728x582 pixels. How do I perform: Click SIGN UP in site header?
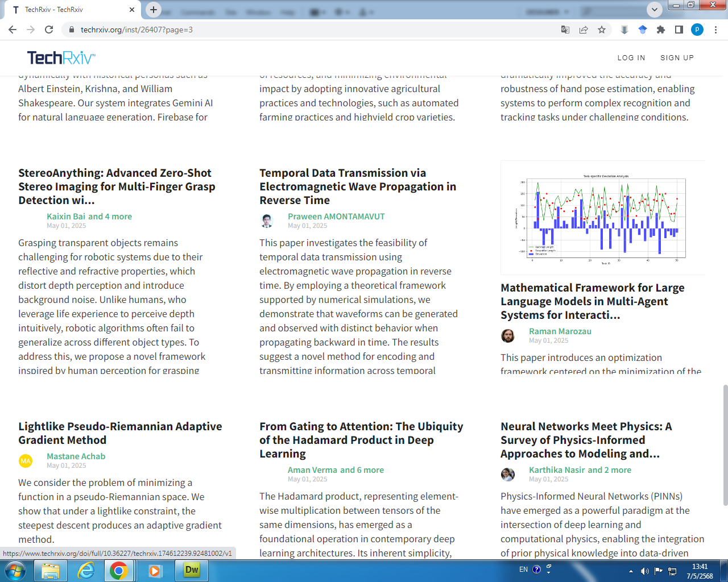point(677,58)
